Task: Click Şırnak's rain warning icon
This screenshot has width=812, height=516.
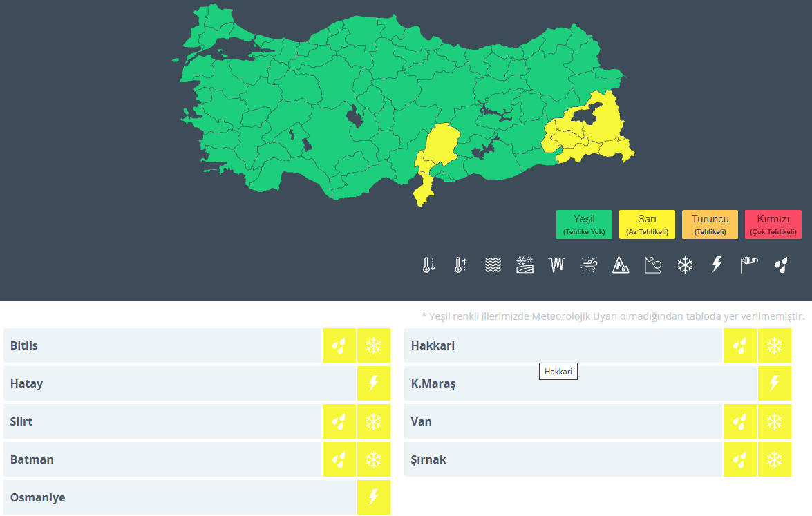Action: point(739,459)
